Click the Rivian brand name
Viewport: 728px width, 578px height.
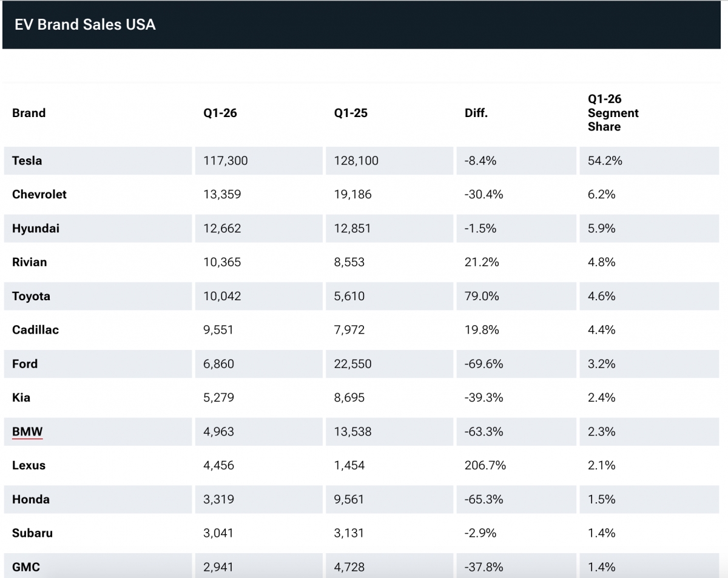(x=29, y=262)
